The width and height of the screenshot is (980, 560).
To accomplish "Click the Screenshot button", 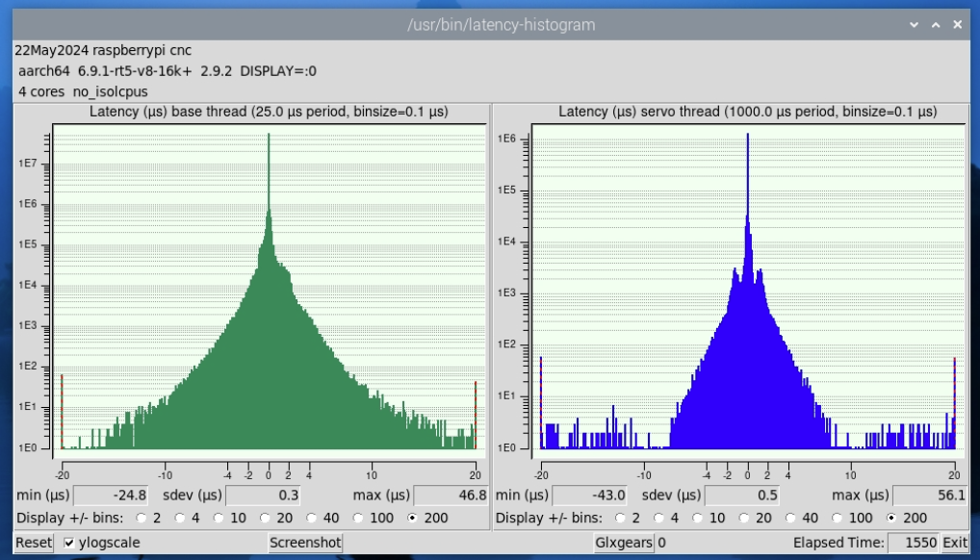I will click(305, 543).
